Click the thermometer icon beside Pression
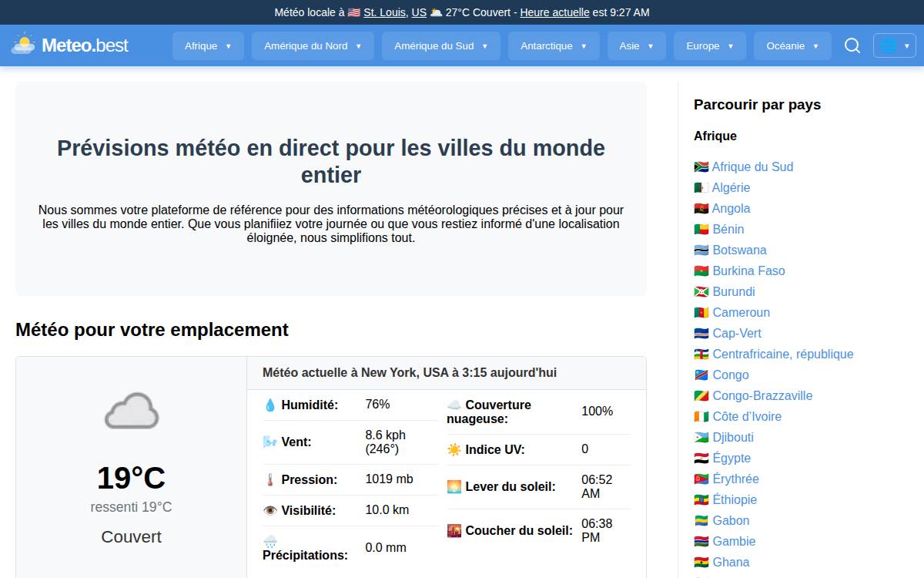The width and height of the screenshot is (924, 578). (269, 479)
